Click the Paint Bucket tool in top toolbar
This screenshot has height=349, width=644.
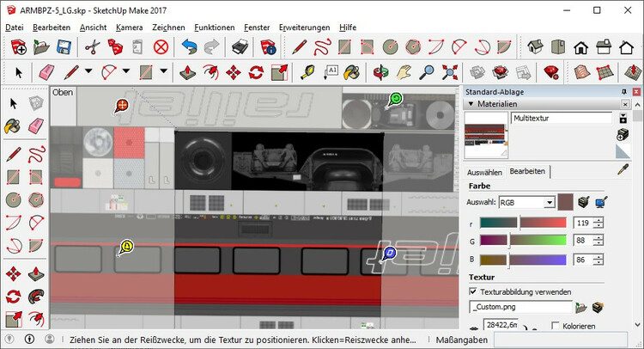coord(352,73)
